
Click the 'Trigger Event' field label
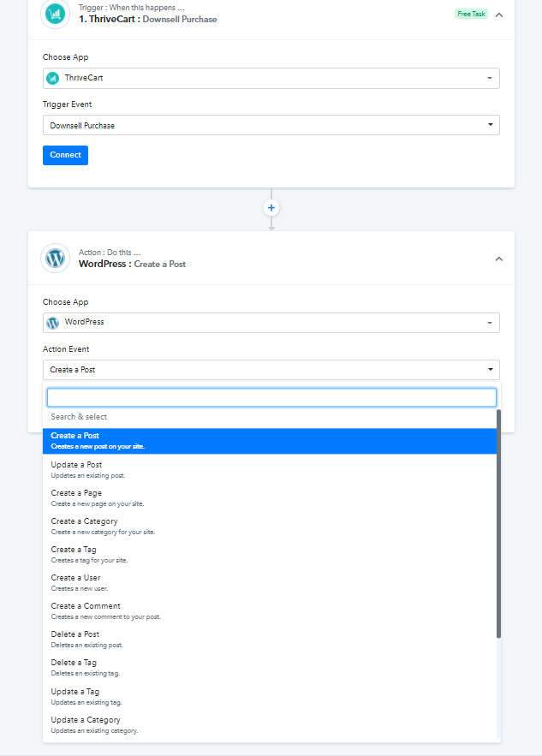tap(67, 104)
